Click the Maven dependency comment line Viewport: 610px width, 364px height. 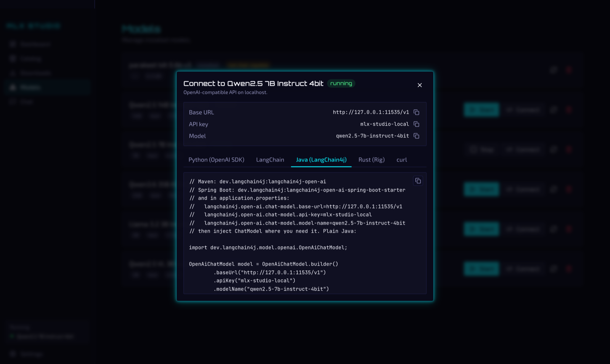257,181
